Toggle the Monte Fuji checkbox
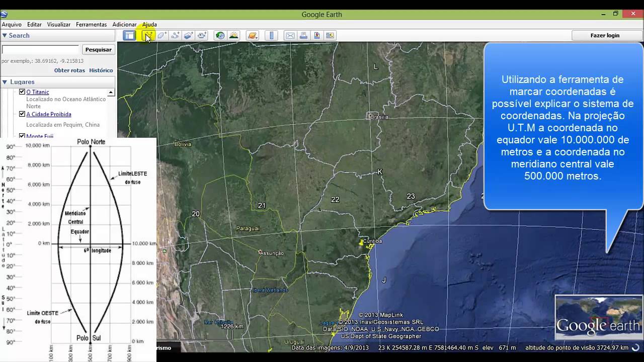Viewport: 644px width, 362px height. tap(22, 136)
